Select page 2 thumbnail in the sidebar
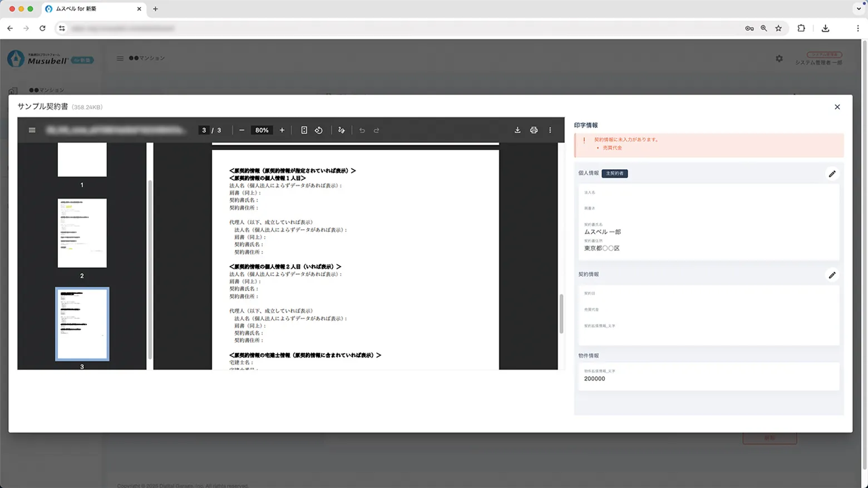Screen dimensions: 868x488 point(82,233)
